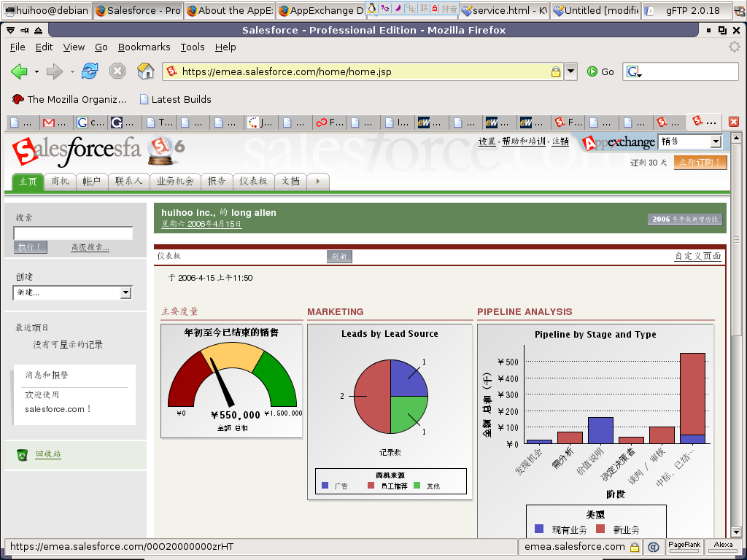The width and height of the screenshot is (747, 560).
Task: Select the 商机 tab
Action: [60, 182]
